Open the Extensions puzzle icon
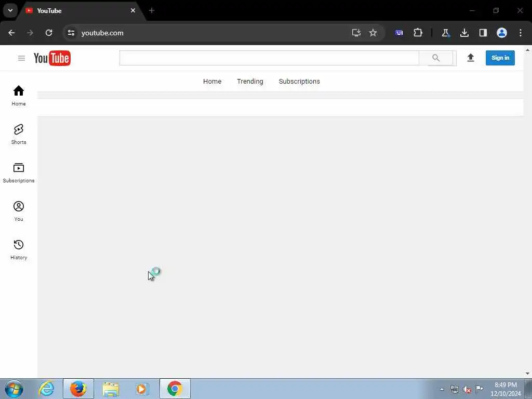This screenshot has width=532, height=399. (418, 33)
